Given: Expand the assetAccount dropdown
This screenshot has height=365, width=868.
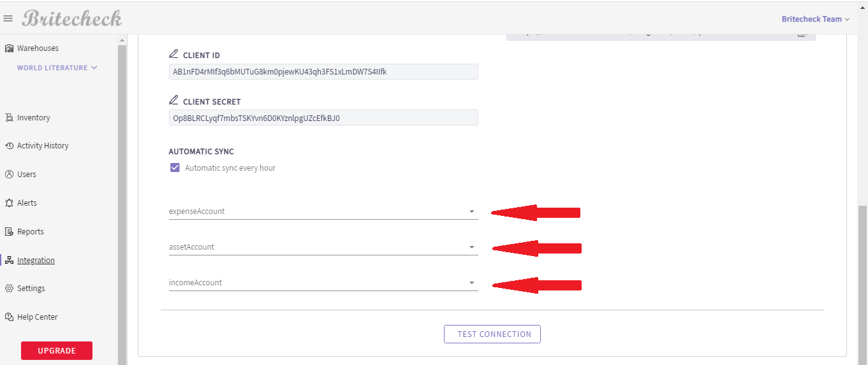Looking at the screenshot, I should click(471, 247).
